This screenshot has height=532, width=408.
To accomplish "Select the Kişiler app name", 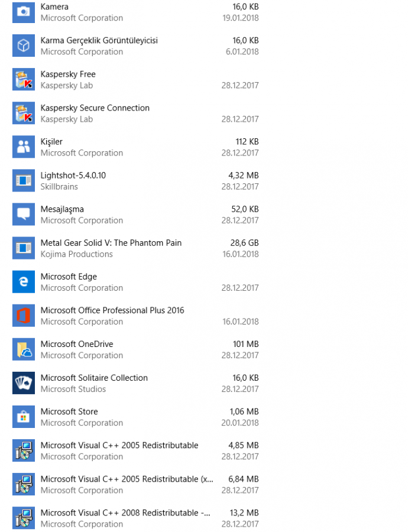I will (x=51, y=141).
